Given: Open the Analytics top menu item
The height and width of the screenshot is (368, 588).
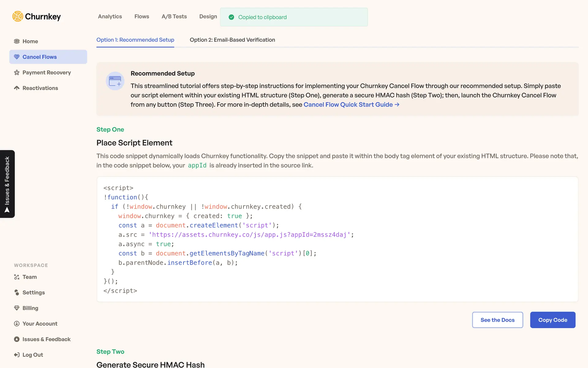Looking at the screenshot, I should tap(110, 17).
